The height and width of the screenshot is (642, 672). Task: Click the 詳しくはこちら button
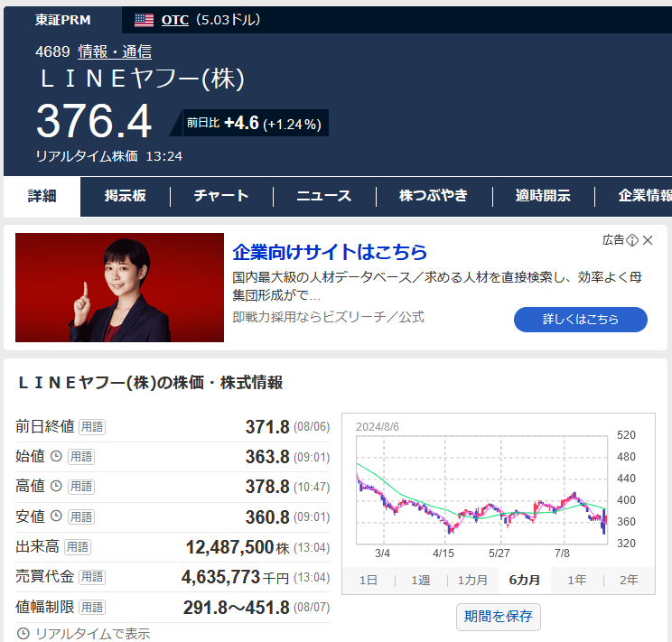pyautogui.click(x=580, y=320)
